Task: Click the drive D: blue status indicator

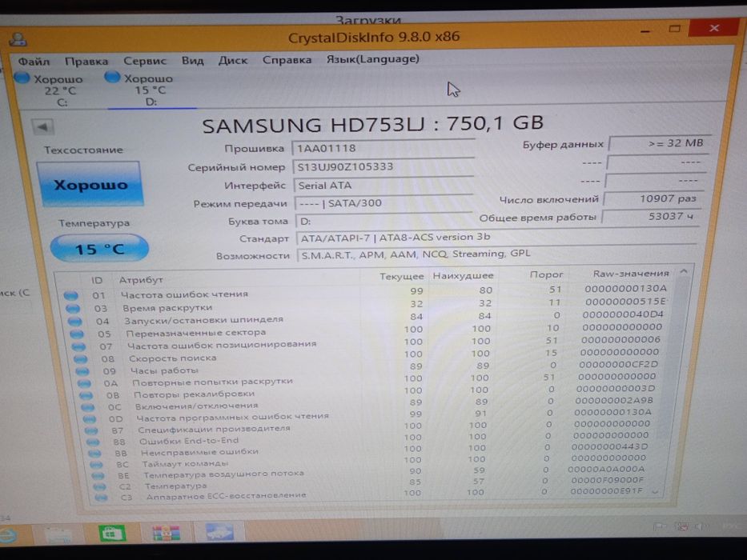Action: 112,77
